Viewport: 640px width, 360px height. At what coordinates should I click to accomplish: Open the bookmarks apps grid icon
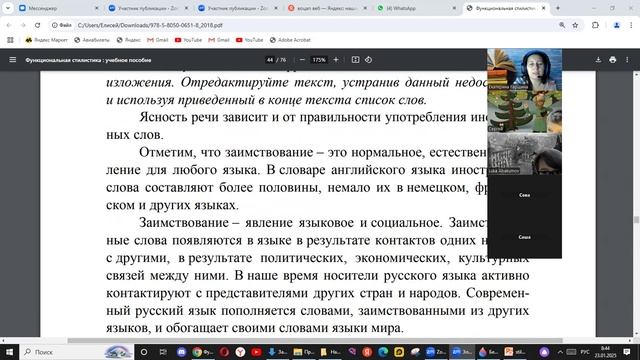click(10, 40)
